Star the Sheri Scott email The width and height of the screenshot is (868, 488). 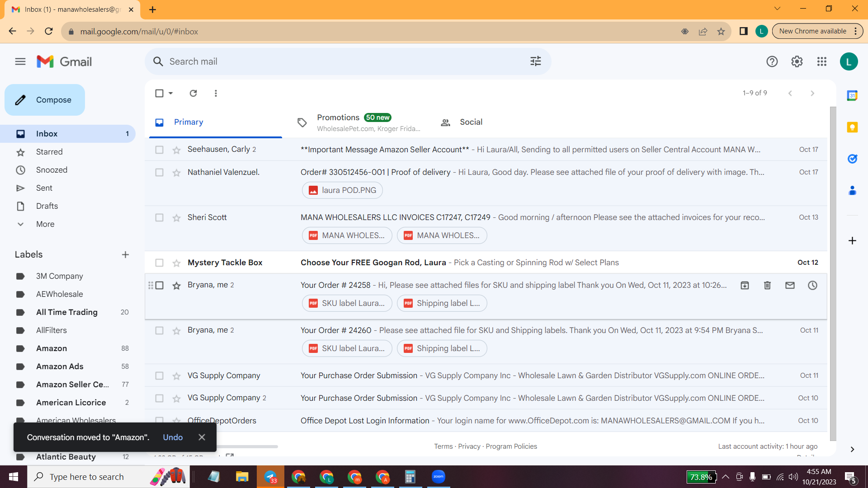click(176, 217)
